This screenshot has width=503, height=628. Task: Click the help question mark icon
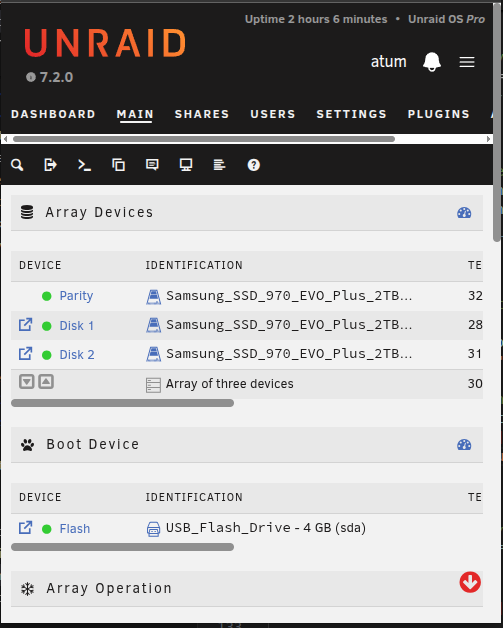click(x=254, y=165)
